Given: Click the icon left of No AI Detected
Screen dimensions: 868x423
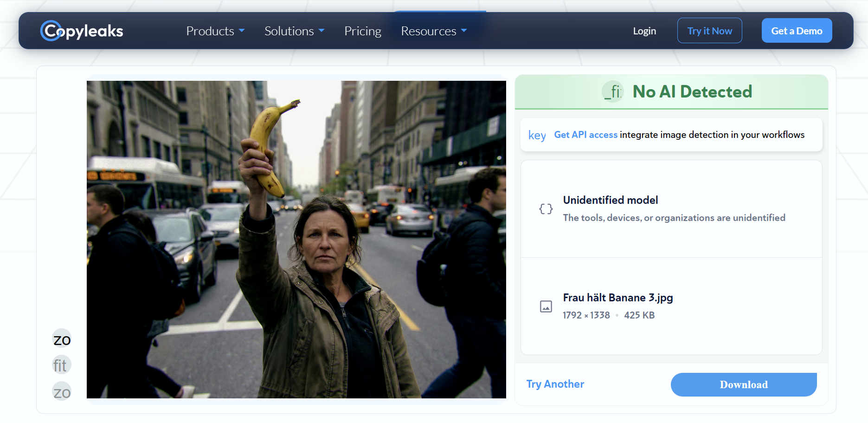Looking at the screenshot, I should [x=613, y=91].
